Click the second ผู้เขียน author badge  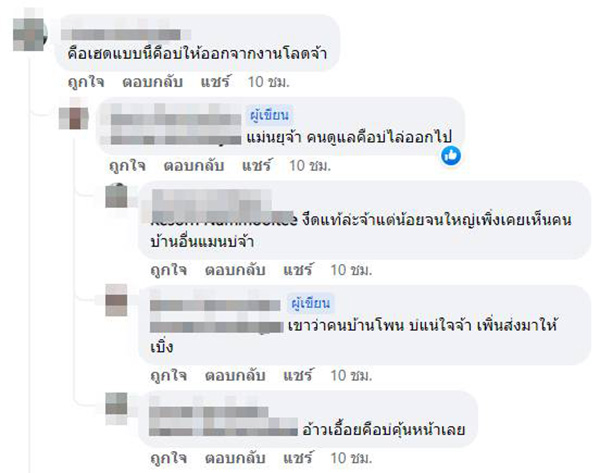click(310, 303)
